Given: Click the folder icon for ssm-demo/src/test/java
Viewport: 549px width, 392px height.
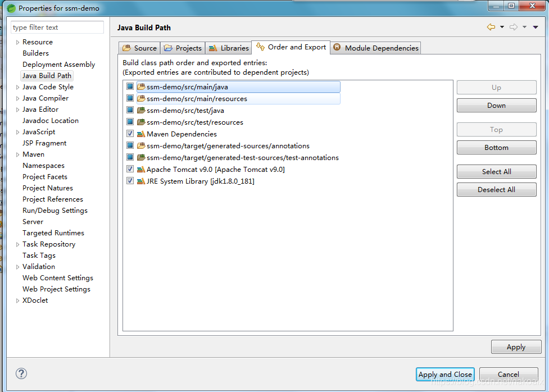Looking at the screenshot, I should [x=141, y=110].
